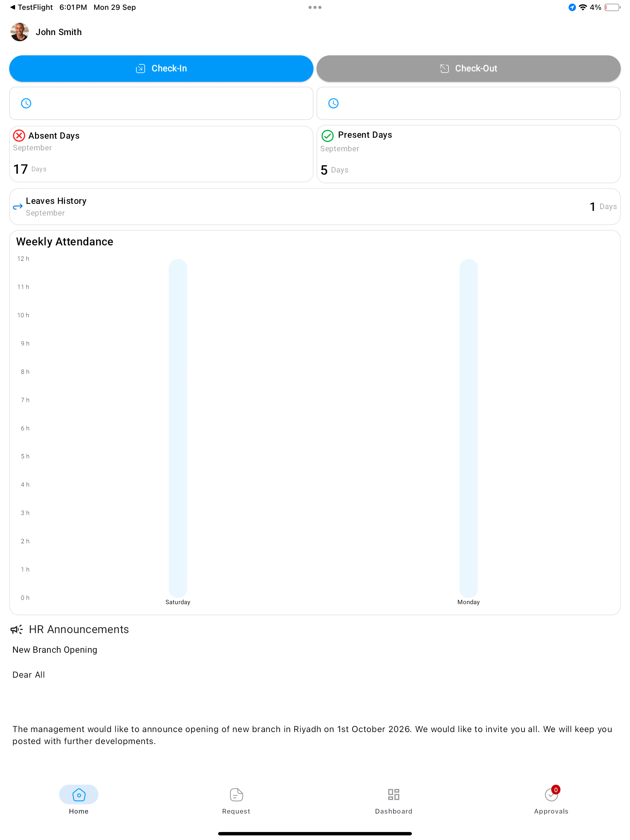Select the Monday attendance bar

[469, 428]
